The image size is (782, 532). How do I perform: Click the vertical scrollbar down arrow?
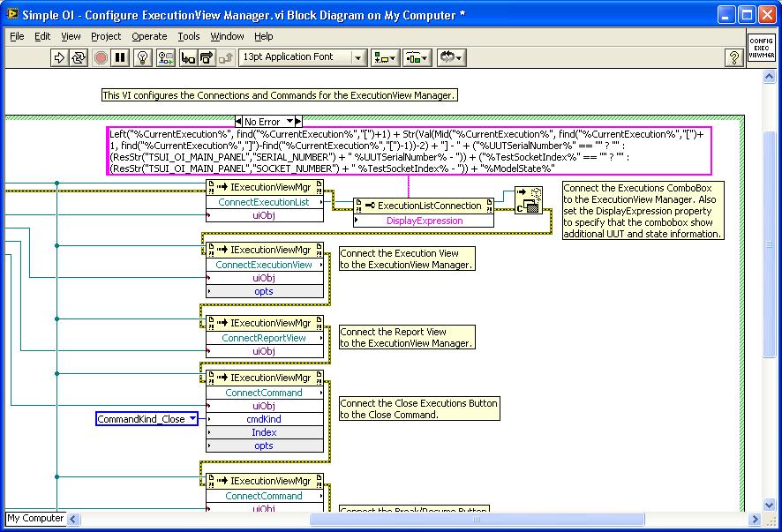769,505
